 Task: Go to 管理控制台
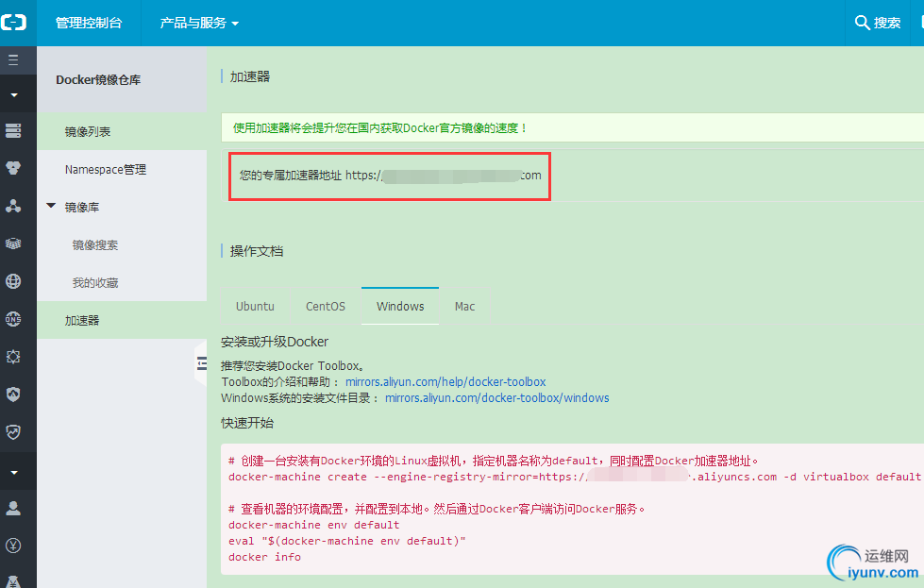click(x=89, y=23)
